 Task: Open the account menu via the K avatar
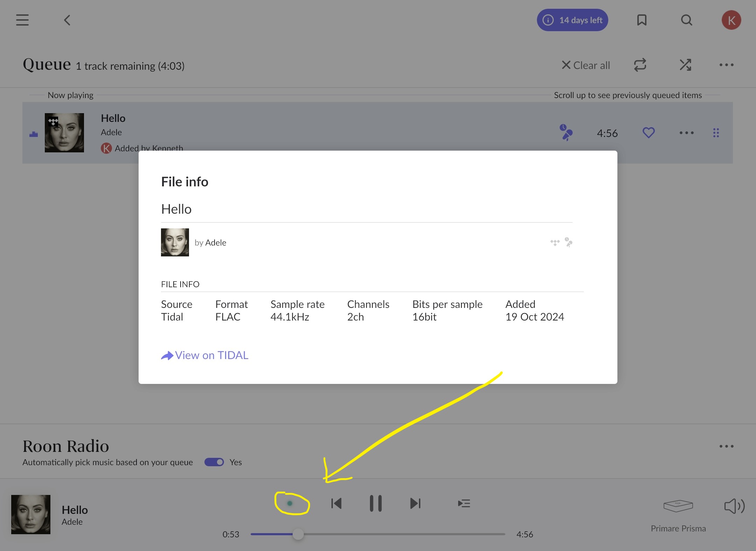pos(731,20)
